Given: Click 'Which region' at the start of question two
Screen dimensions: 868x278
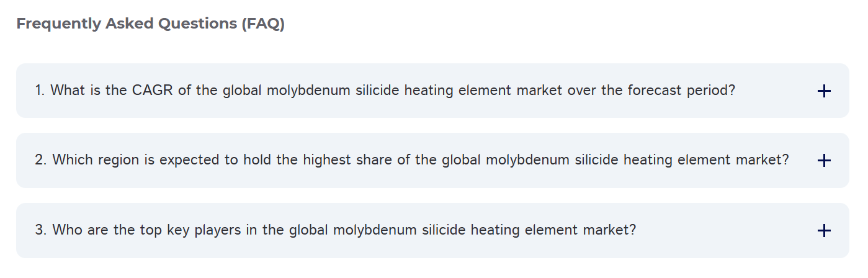Looking at the screenshot, I should 91,160.
